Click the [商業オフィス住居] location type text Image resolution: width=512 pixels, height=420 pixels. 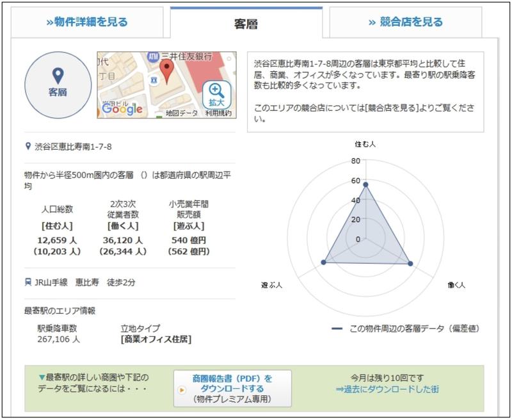[x=156, y=339]
